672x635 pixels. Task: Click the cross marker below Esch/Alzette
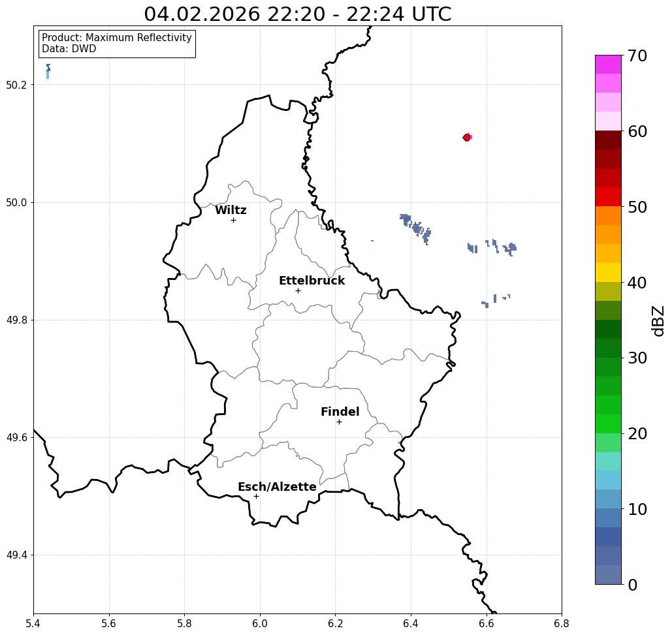pyautogui.click(x=256, y=497)
